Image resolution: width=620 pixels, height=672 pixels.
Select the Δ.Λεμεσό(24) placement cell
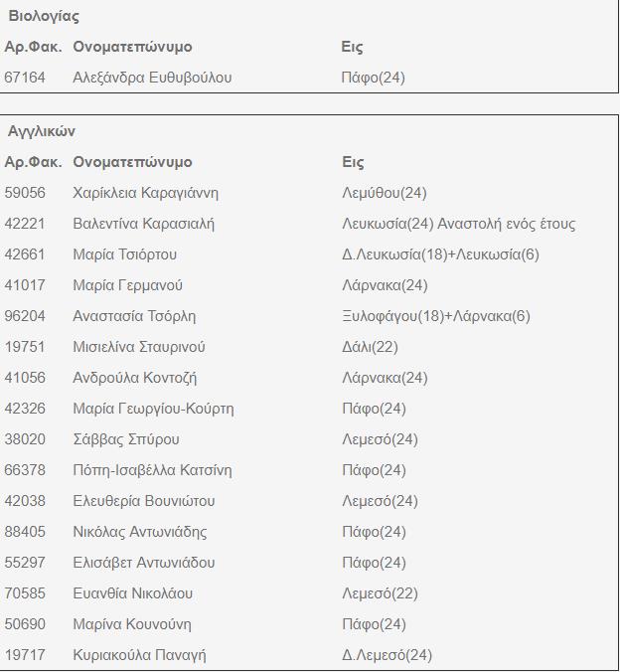387,655
